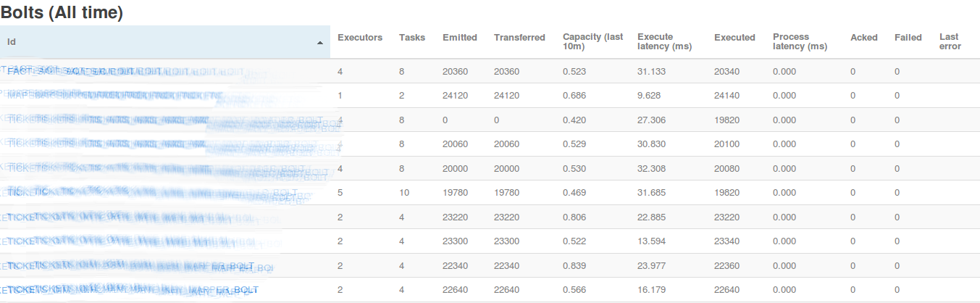980x303 pixels.
Task: Open the bolt link with 10 tasks
Action: pos(156,193)
